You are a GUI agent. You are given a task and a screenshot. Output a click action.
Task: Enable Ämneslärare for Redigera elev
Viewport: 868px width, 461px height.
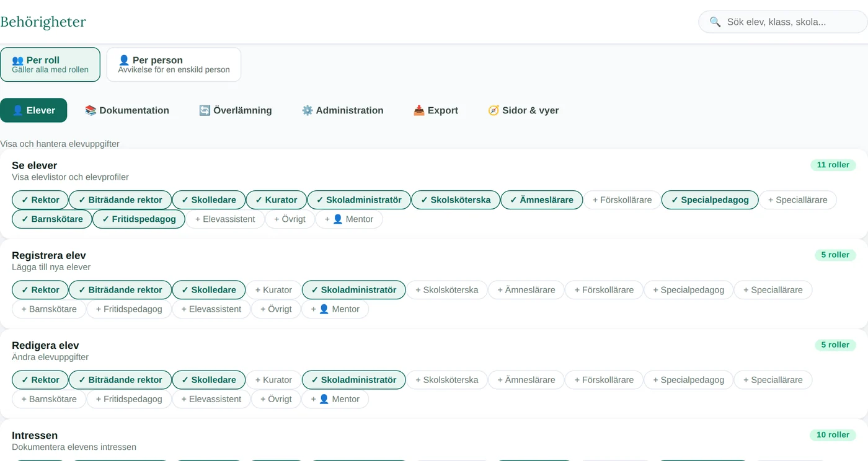pos(526,380)
